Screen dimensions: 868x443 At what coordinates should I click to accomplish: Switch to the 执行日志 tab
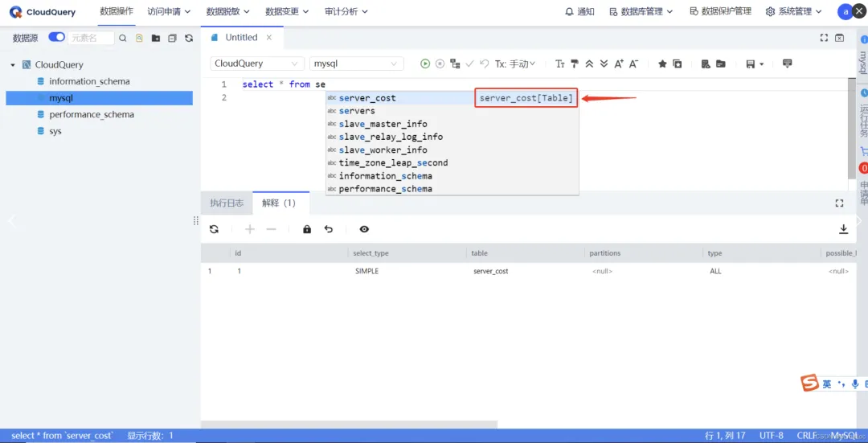pos(227,203)
